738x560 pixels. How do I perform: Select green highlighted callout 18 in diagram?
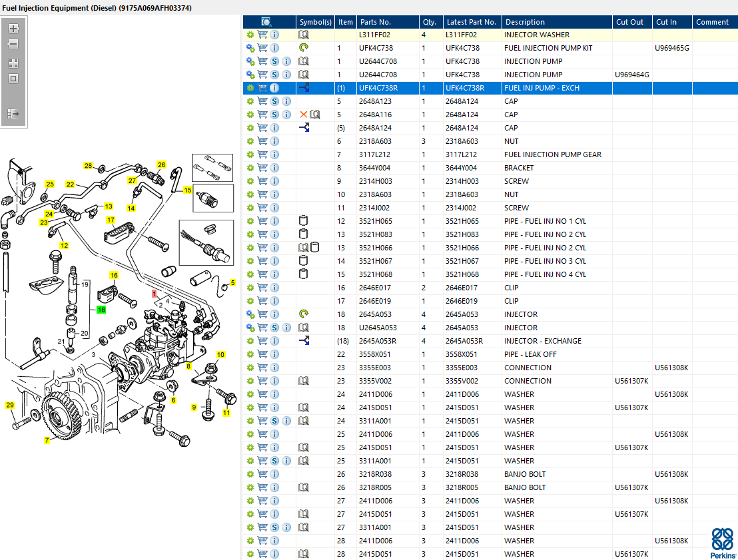click(x=101, y=310)
